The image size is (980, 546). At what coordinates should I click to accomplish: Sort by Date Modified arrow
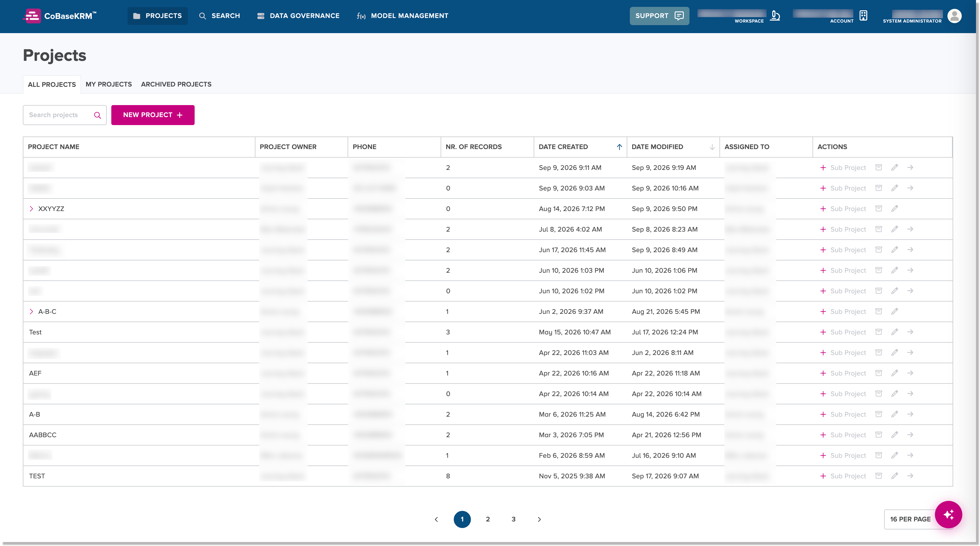coord(712,147)
